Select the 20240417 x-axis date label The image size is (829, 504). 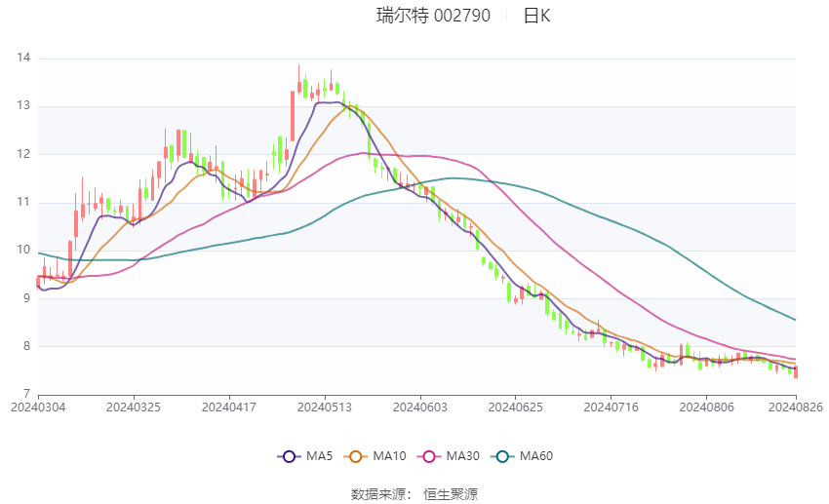(x=229, y=407)
